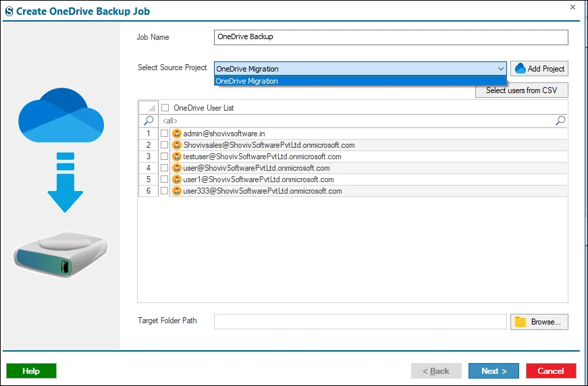Click user1@ShovivSoftwarePvtLtd.onmicrosoft.com text
Viewport: 588px width, 386px height.
pyautogui.click(x=259, y=180)
